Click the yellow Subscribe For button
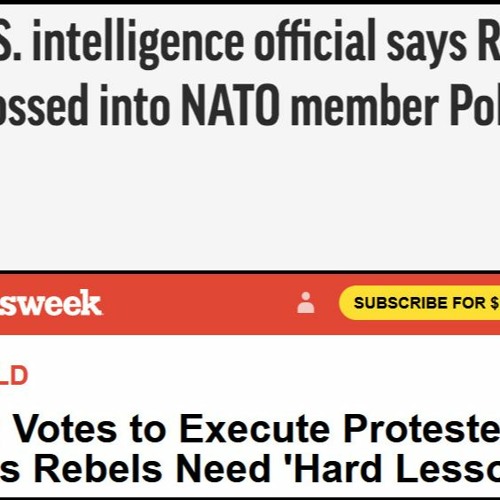Viewport: 500px width, 500px height. tap(419, 303)
